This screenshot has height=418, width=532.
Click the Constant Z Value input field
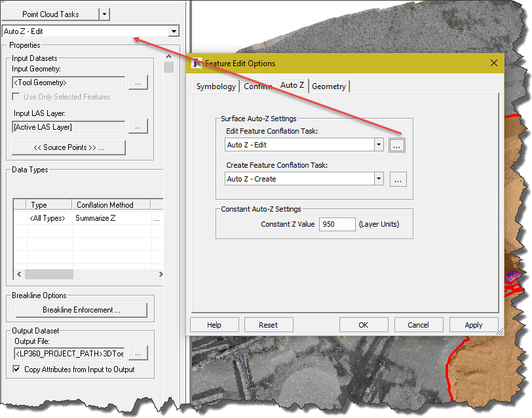click(337, 224)
